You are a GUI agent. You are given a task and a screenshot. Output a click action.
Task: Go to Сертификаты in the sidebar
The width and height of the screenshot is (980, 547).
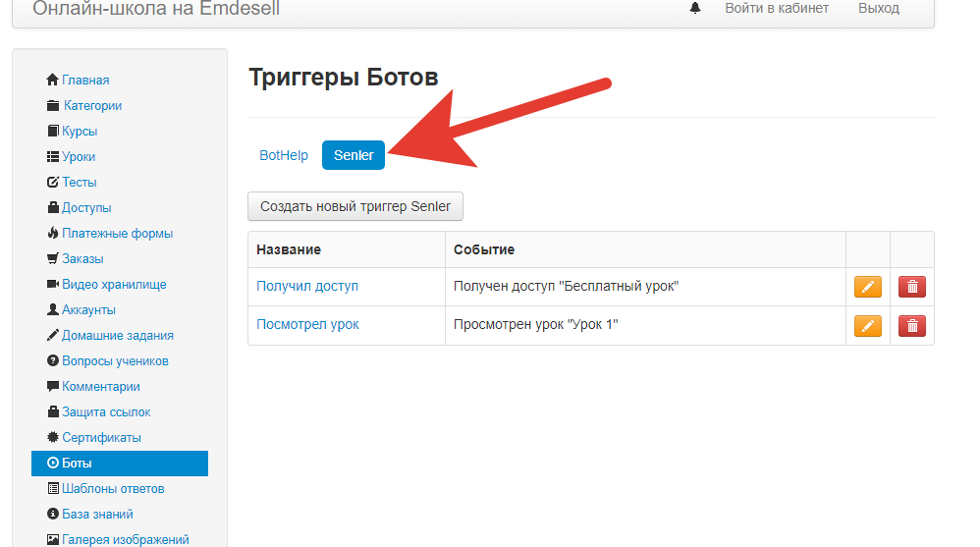[x=101, y=438]
